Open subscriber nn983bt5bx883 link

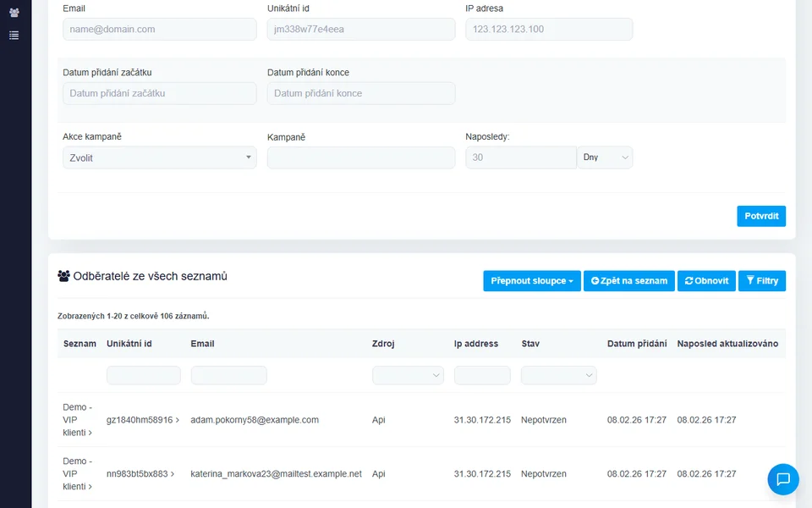coord(140,474)
